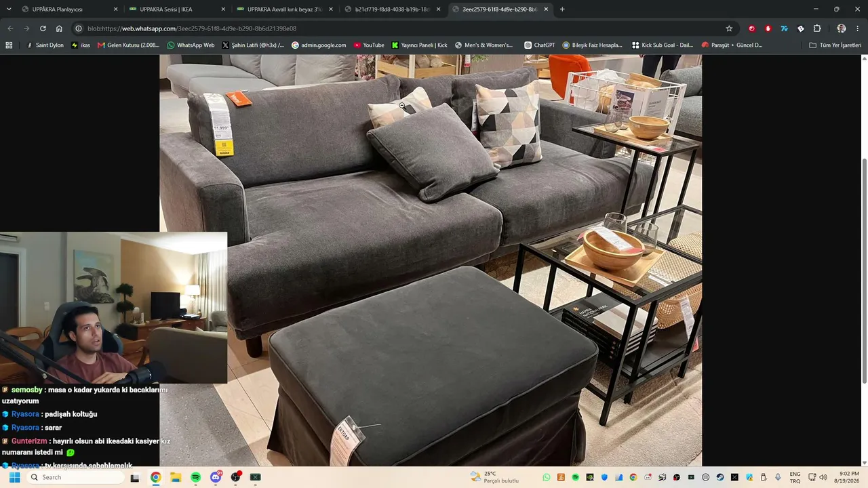This screenshot has width=868, height=488.
Task: Open the Bileşik Faiz Hesapla bookmark
Action: coord(592,45)
